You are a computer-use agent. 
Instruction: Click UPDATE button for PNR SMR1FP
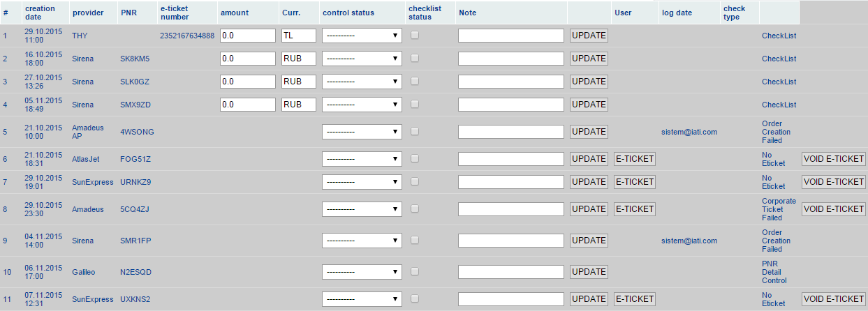[x=589, y=241]
